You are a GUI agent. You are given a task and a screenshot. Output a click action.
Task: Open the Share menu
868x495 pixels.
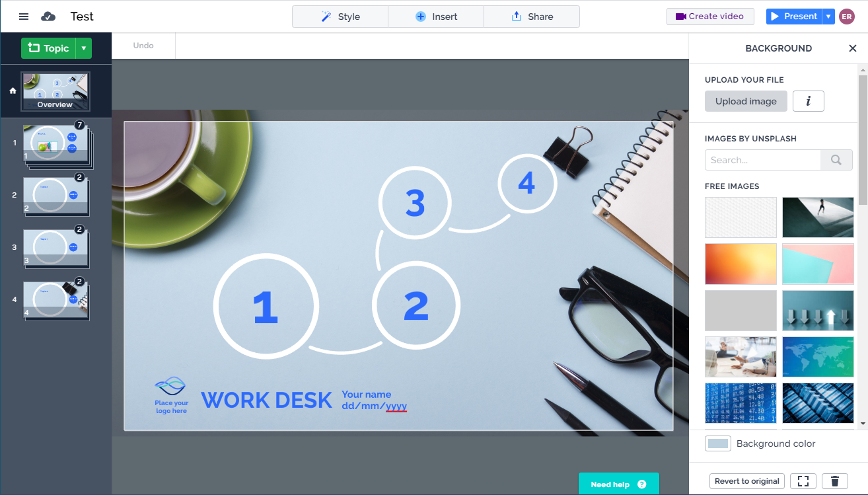(532, 17)
